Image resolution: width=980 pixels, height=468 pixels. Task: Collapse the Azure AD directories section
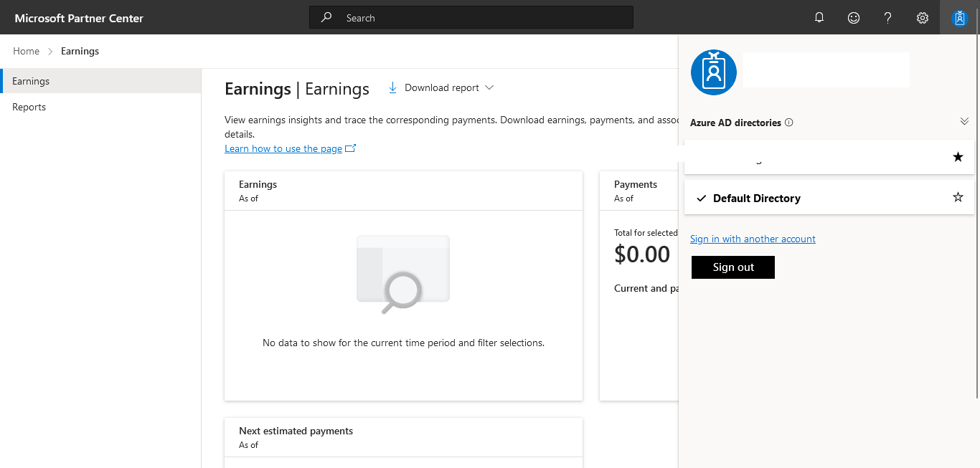pyautogui.click(x=964, y=122)
